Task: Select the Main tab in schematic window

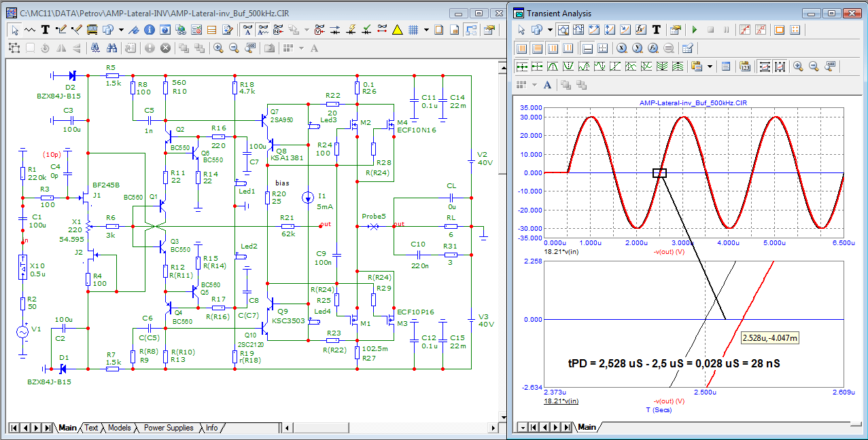Action: (x=67, y=428)
